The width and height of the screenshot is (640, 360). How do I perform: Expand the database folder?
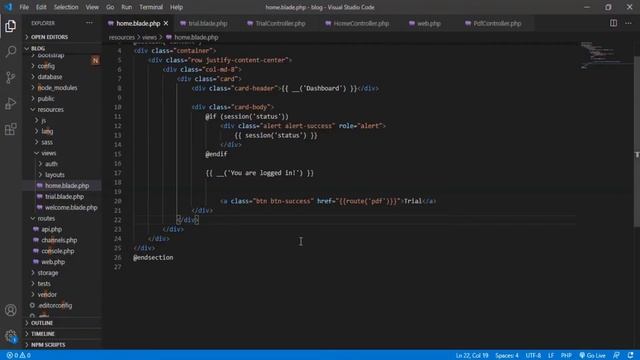pyautogui.click(x=50, y=77)
